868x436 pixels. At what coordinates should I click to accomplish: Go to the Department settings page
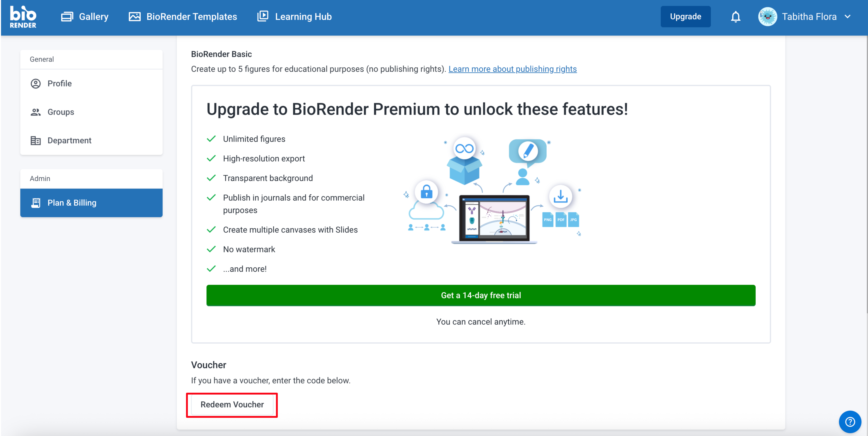(69, 141)
